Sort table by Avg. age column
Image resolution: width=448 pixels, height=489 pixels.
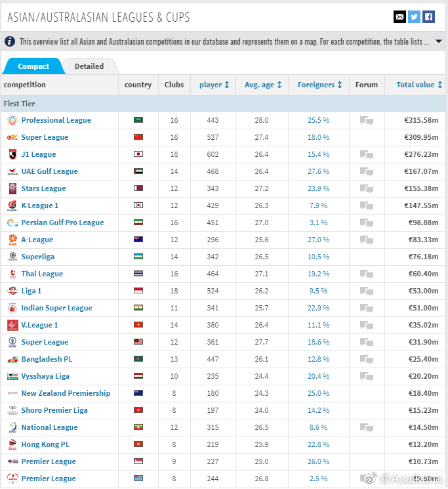point(262,85)
